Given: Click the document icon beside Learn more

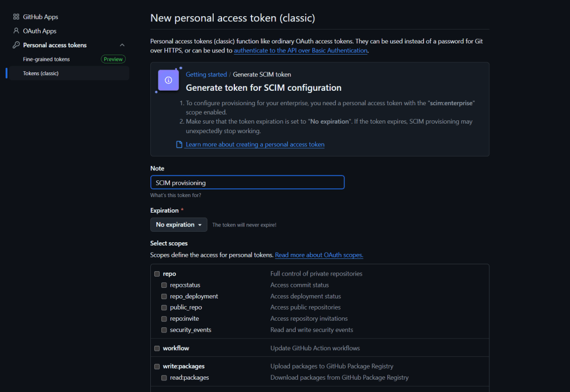Looking at the screenshot, I should [x=179, y=145].
